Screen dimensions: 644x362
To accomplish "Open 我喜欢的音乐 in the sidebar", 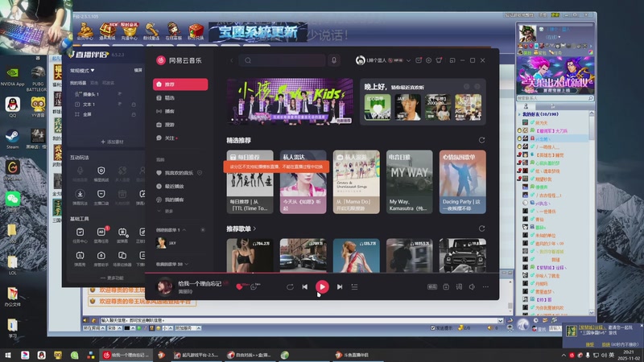I will click(179, 173).
